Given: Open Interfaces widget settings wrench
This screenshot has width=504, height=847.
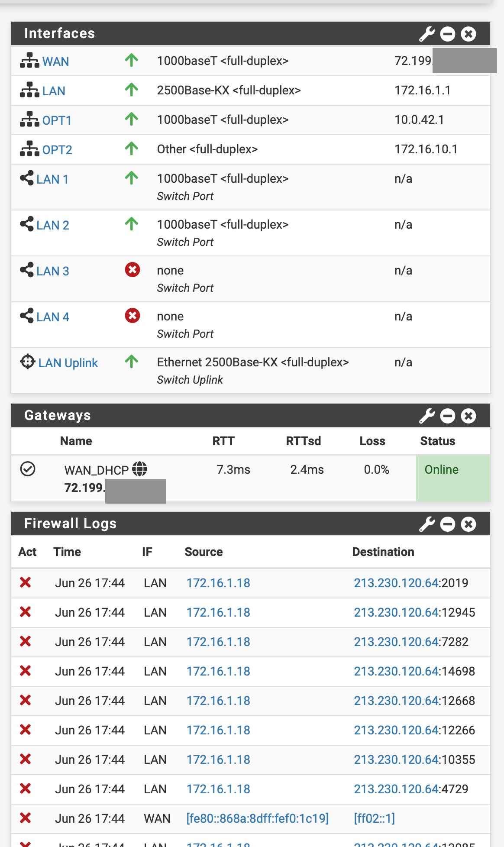Looking at the screenshot, I should 426,34.
